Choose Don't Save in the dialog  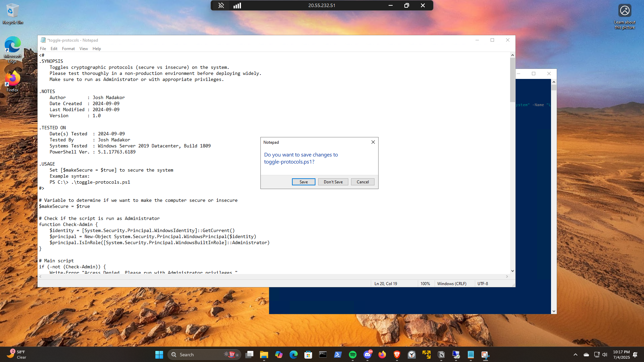click(333, 182)
